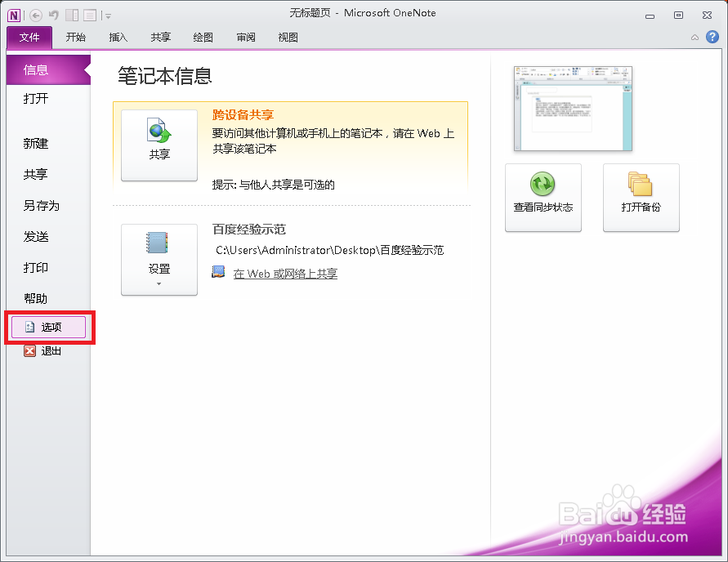Image resolution: width=728 pixels, height=562 pixels.
Task: Click the 跨设备共享 heading text
Action: pyautogui.click(x=243, y=115)
